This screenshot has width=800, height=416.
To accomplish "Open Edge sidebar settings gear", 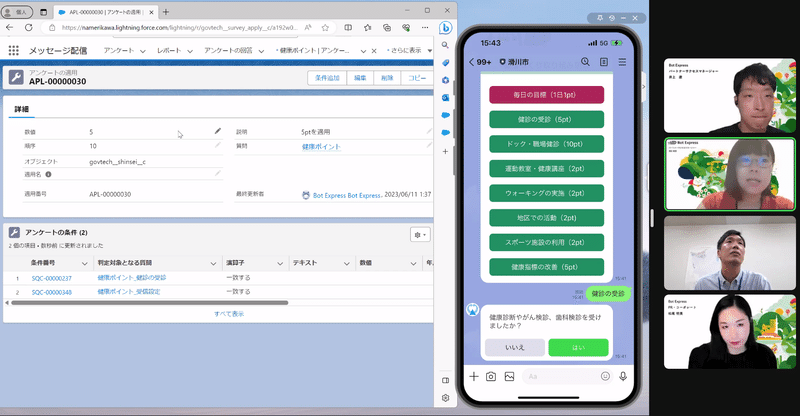I will [445, 398].
